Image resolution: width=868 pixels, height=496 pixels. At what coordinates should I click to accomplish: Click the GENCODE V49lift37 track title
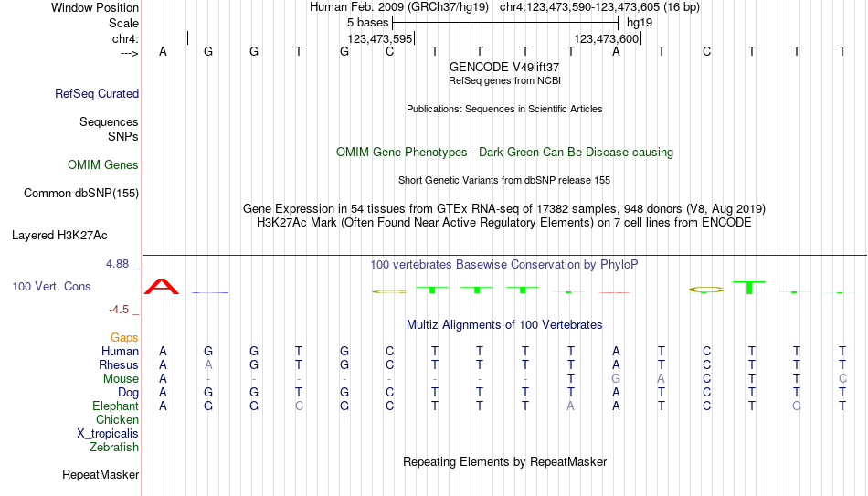[504, 67]
